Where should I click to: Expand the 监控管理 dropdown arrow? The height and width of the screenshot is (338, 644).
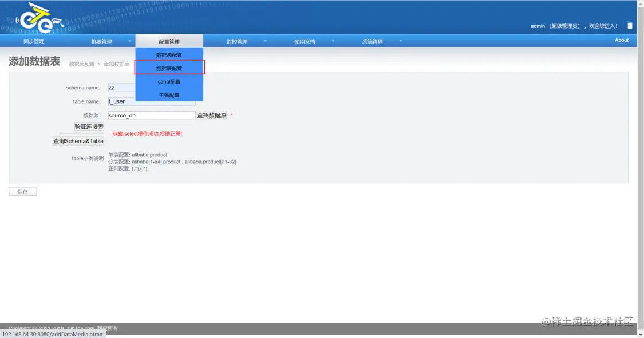pos(265,41)
